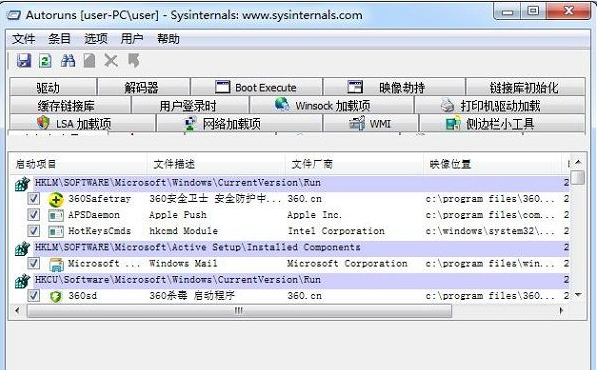The width and height of the screenshot is (597, 370).
Task: Click the Apple Inc. vendor cell
Action: coord(314,215)
